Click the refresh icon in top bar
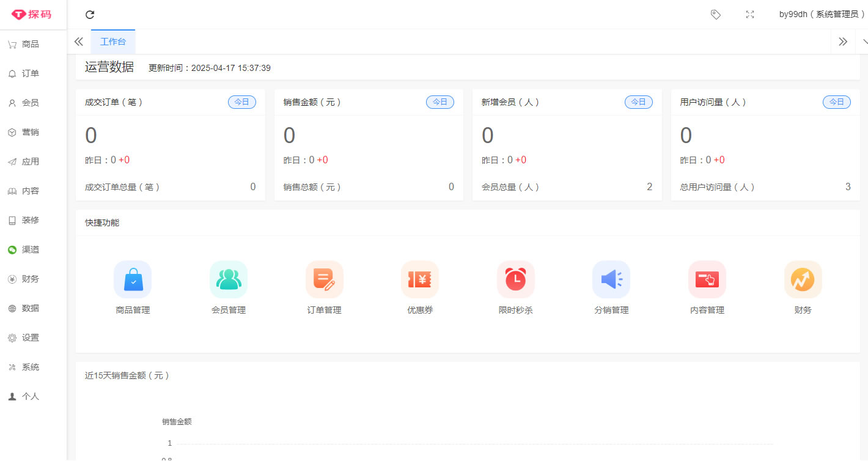Screen dimensions: 868x461 (x=90, y=15)
